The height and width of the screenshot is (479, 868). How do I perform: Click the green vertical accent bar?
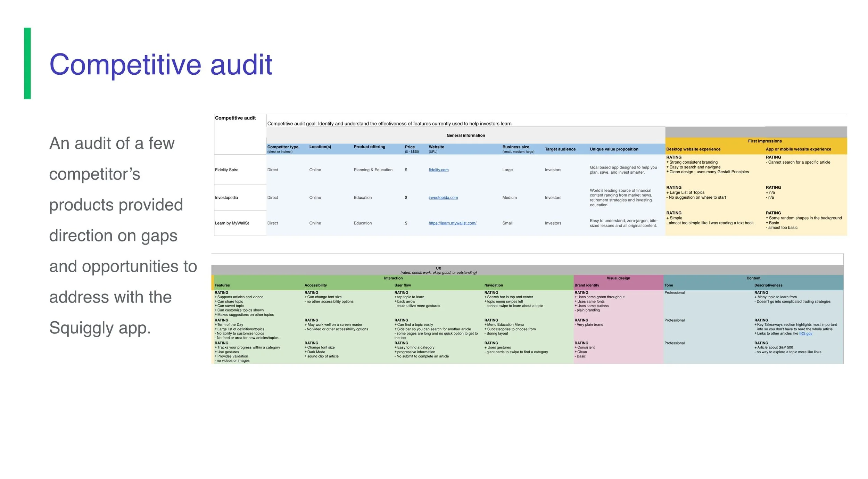(27, 63)
